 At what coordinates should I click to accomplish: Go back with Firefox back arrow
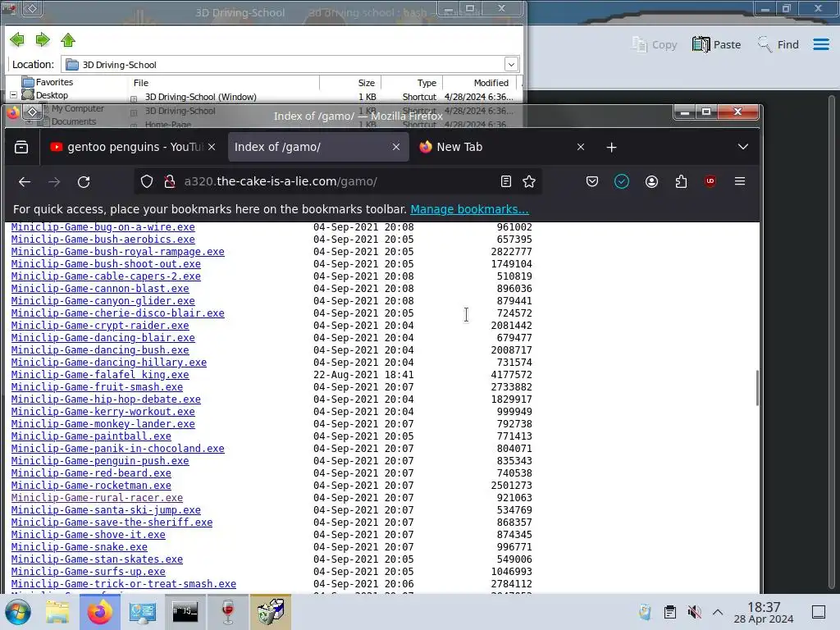(x=25, y=181)
